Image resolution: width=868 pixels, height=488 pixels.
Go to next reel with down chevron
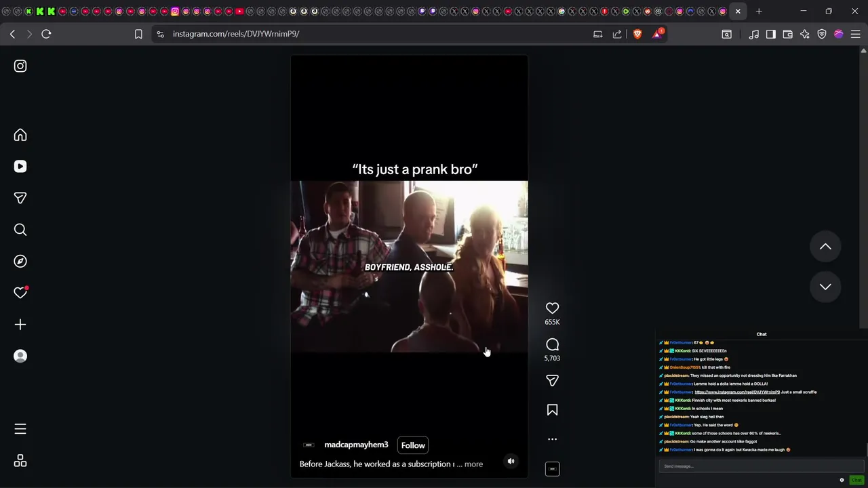pyautogui.click(x=825, y=287)
